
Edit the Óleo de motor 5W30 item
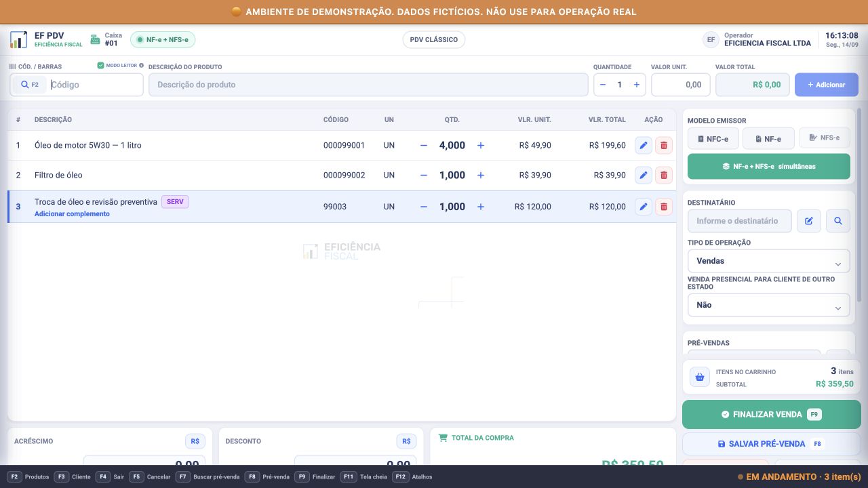644,145
